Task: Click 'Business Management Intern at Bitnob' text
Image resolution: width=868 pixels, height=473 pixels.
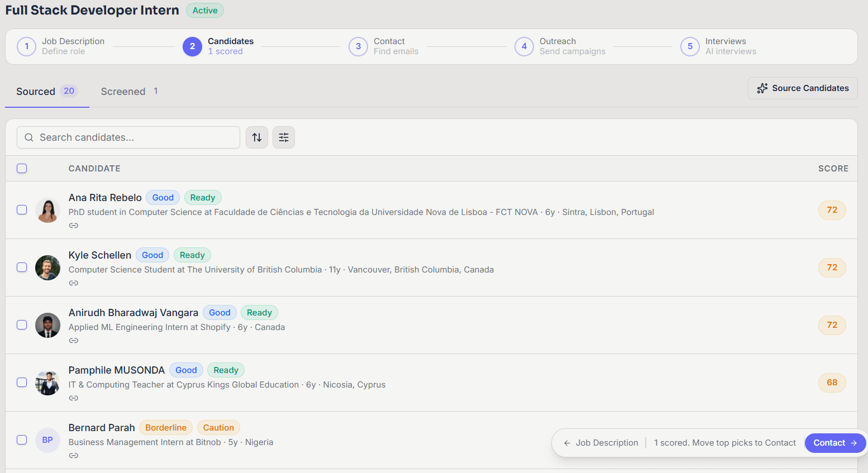Action: [x=145, y=442]
